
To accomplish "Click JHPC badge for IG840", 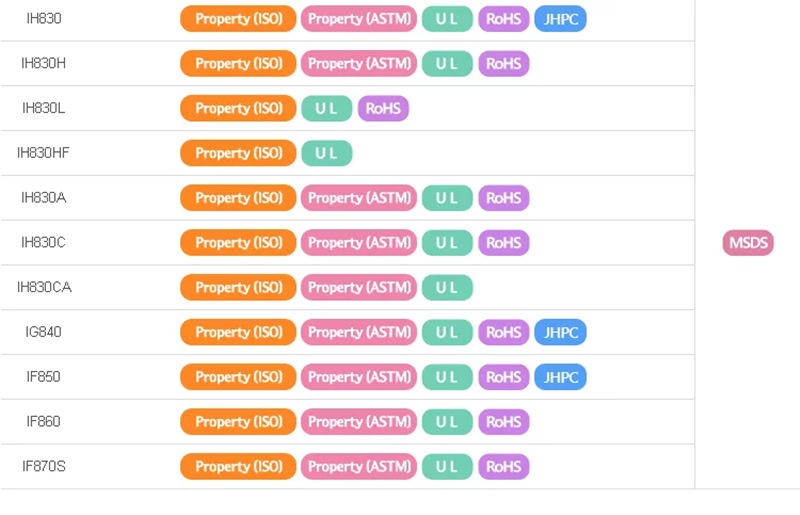I will 560,332.
